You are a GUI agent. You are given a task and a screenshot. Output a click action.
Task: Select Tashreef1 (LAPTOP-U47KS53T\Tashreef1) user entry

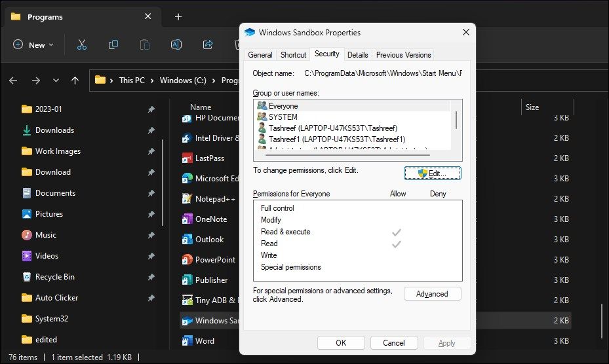point(352,139)
